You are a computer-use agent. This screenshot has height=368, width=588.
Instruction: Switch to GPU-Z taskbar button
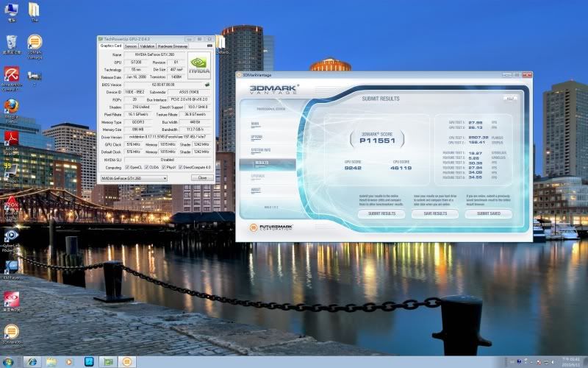tap(108, 362)
